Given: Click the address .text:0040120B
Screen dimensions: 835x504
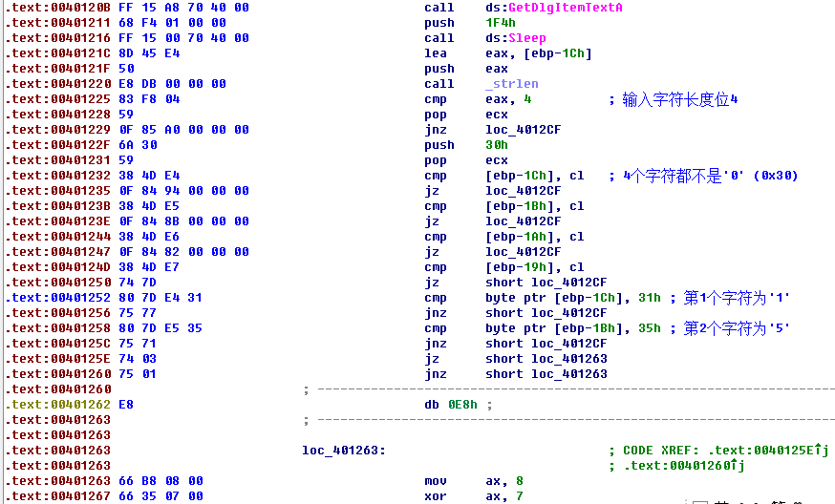Looking at the screenshot, I should (x=57, y=8).
